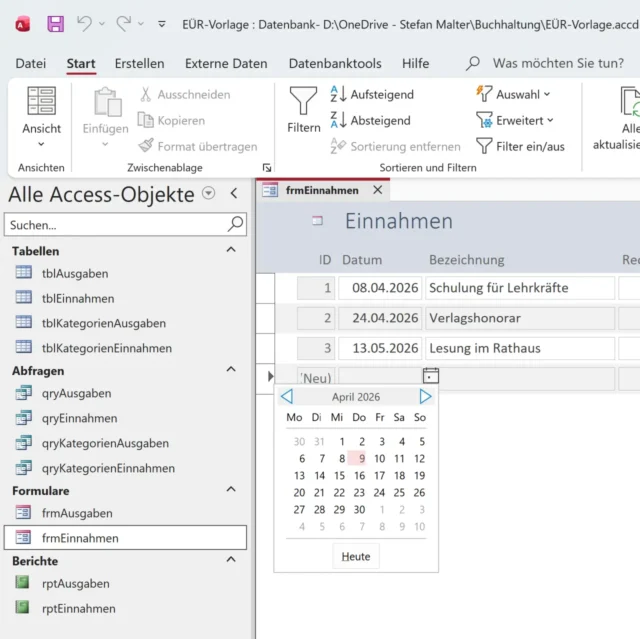Click the Filtern funnel icon

pos(303,101)
